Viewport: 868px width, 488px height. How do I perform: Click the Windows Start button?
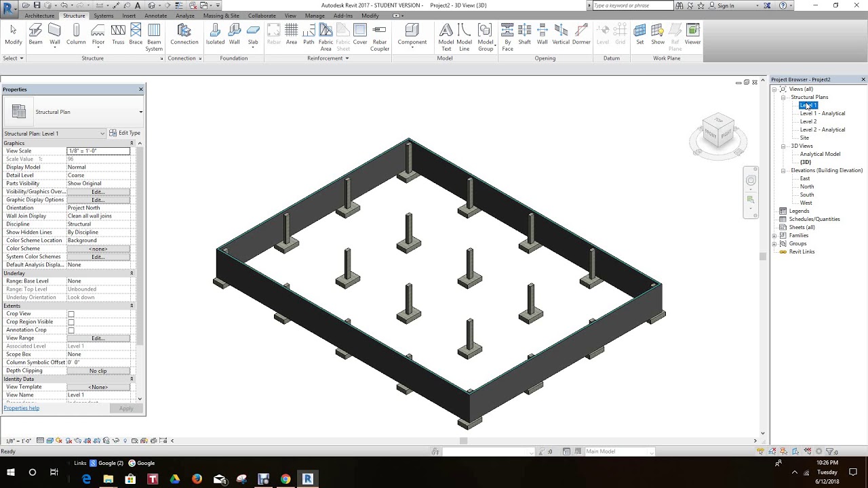tap(11, 472)
